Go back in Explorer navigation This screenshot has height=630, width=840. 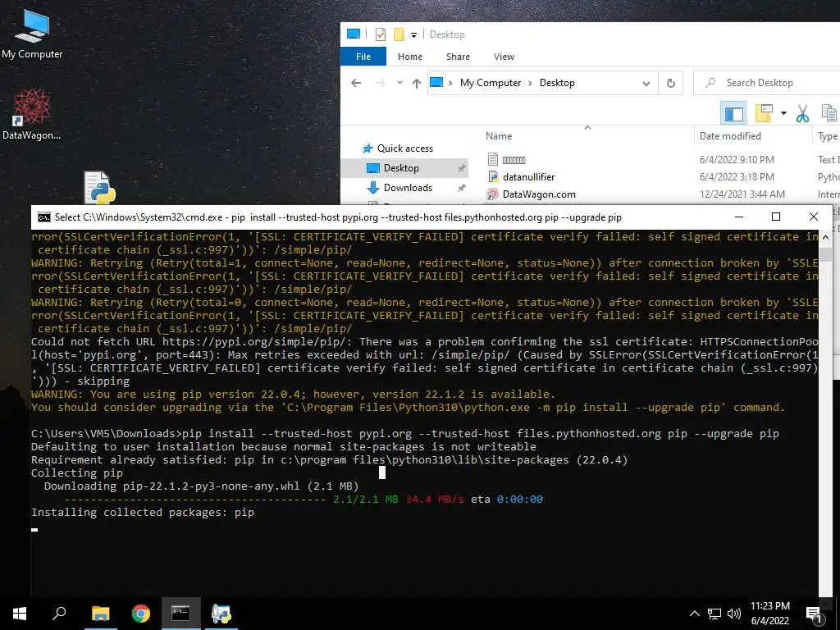click(356, 83)
